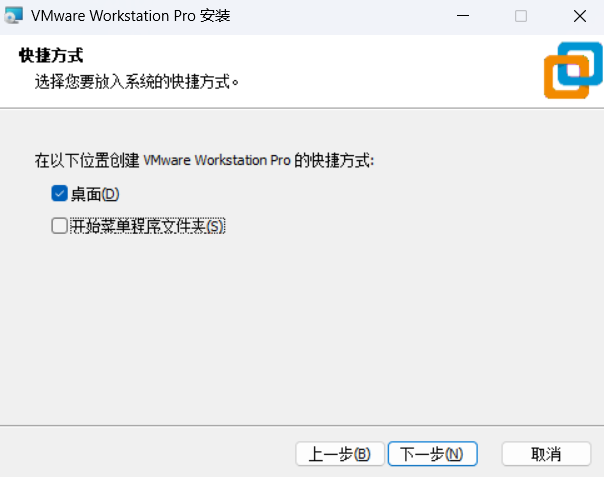Cancel the installation with 取消
The height and width of the screenshot is (477, 604).
546,454
